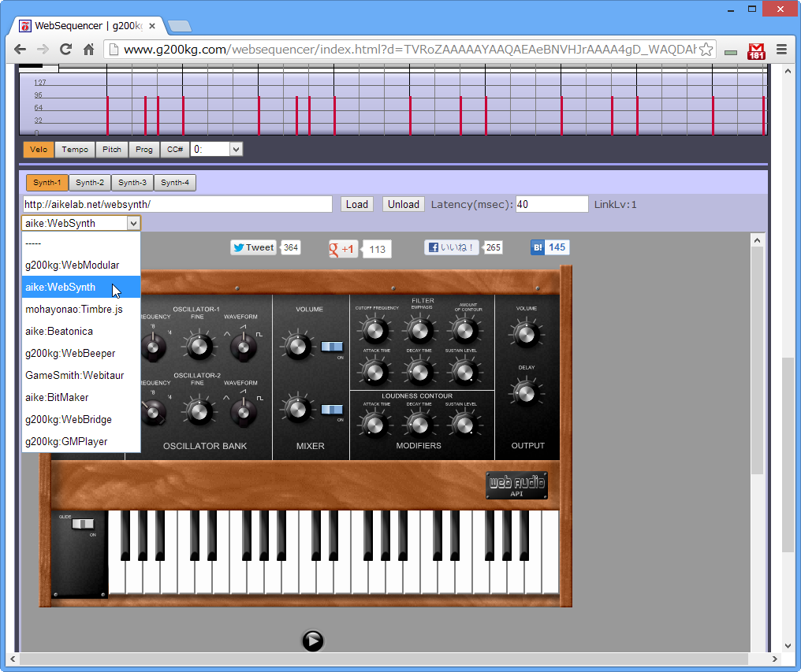The width and height of the screenshot is (801, 672).
Task: Click the Output Delay knob
Action: click(526, 392)
